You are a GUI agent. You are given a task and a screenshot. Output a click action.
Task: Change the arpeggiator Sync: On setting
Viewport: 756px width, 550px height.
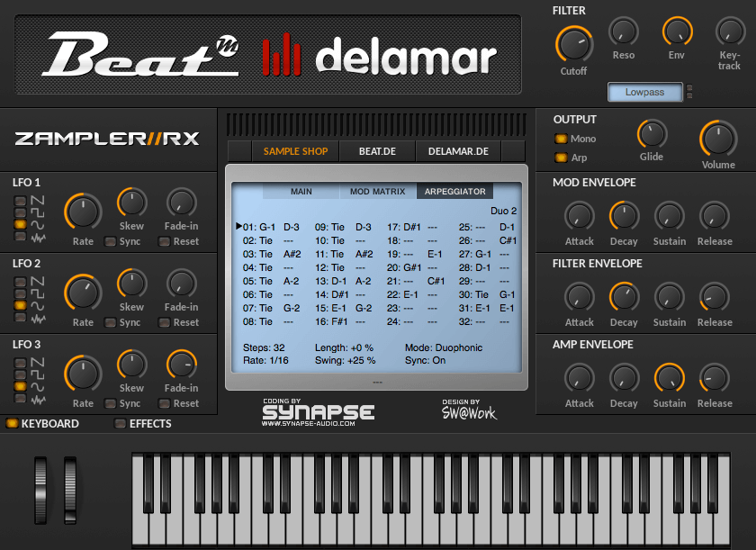425,360
